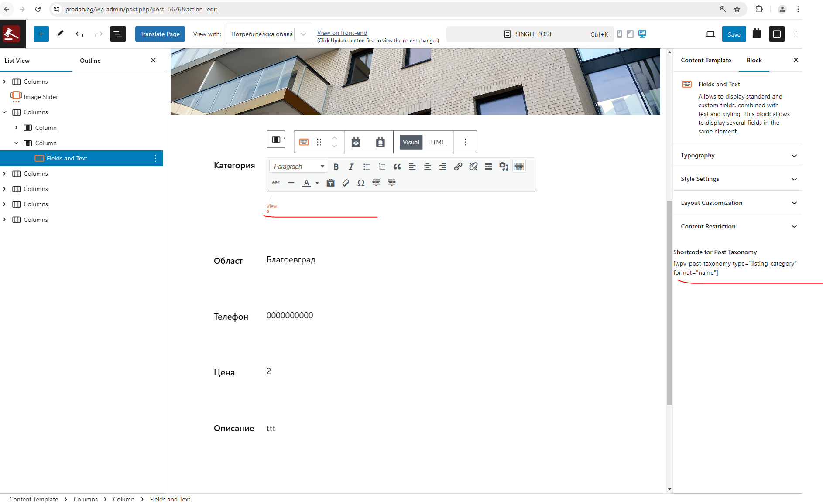This screenshot has height=504, width=823.
Task: Select the parent Column block icon
Action: pyautogui.click(x=276, y=140)
